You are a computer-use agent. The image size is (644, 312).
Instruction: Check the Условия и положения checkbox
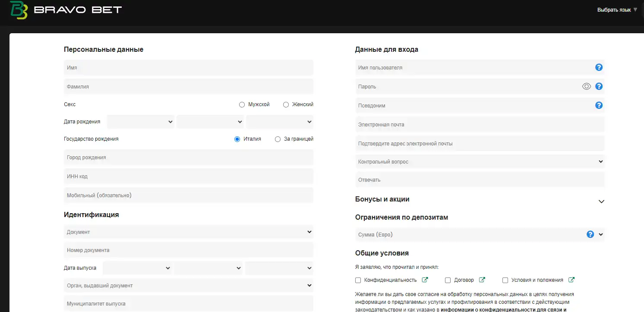click(505, 280)
